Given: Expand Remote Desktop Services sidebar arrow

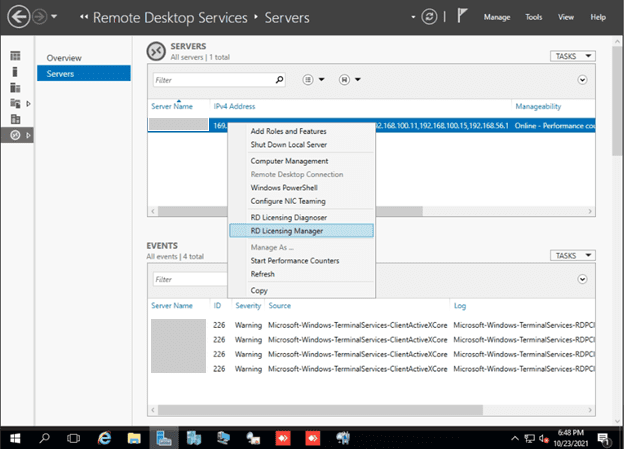Looking at the screenshot, I should pyautogui.click(x=28, y=135).
